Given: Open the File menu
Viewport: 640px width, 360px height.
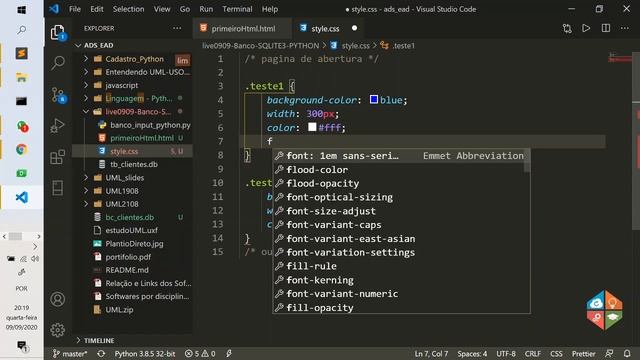Looking at the screenshot, I should coord(75,9).
